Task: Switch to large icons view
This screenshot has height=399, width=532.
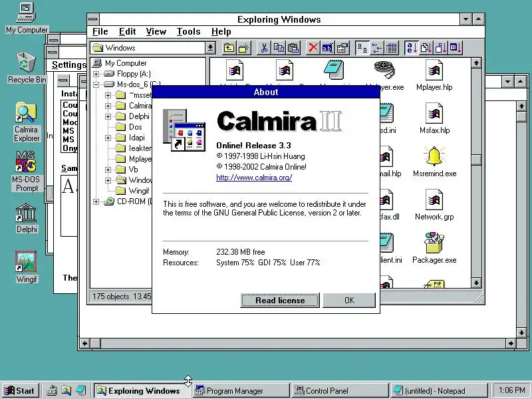Action: click(362, 48)
